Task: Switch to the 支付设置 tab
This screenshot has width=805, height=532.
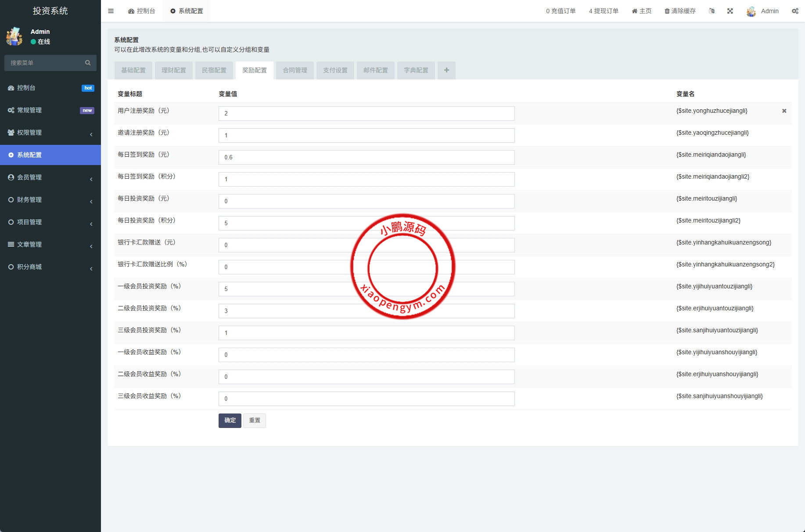Action: pyautogui.click(x=335, y=70)
